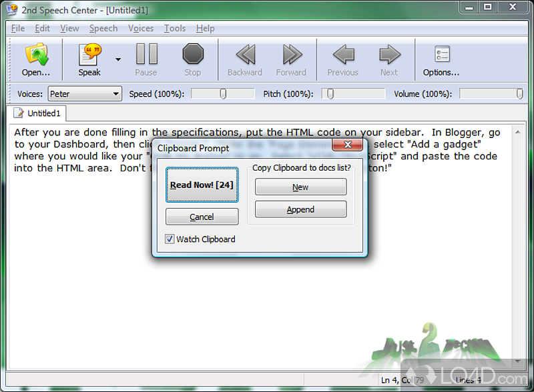Click the Forward toolbar icon
This screenshot has width=534, height=392.
pos(292,55)
